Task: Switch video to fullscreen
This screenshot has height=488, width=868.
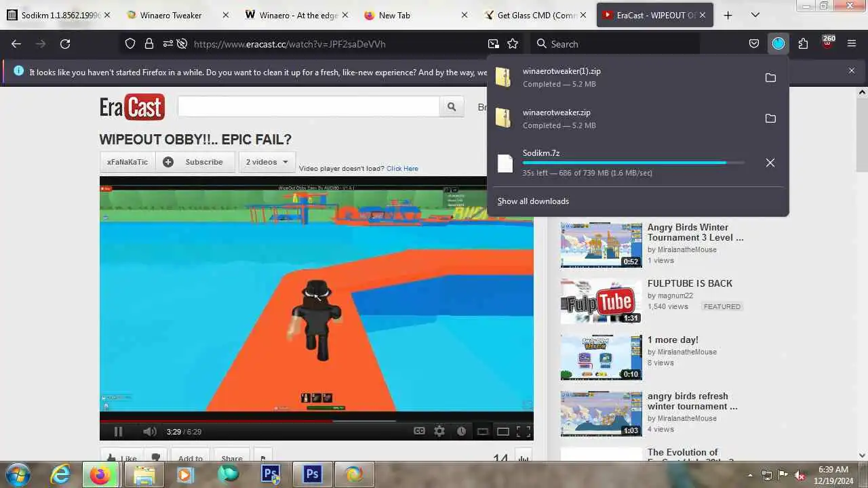Action: coord(524,431)
